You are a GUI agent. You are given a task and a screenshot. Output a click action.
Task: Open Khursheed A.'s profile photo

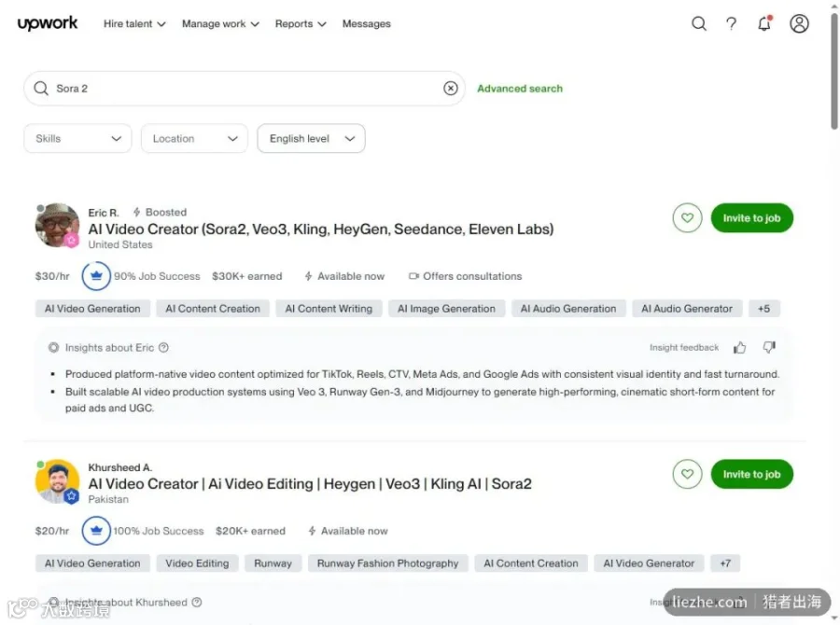pos(57,481)
